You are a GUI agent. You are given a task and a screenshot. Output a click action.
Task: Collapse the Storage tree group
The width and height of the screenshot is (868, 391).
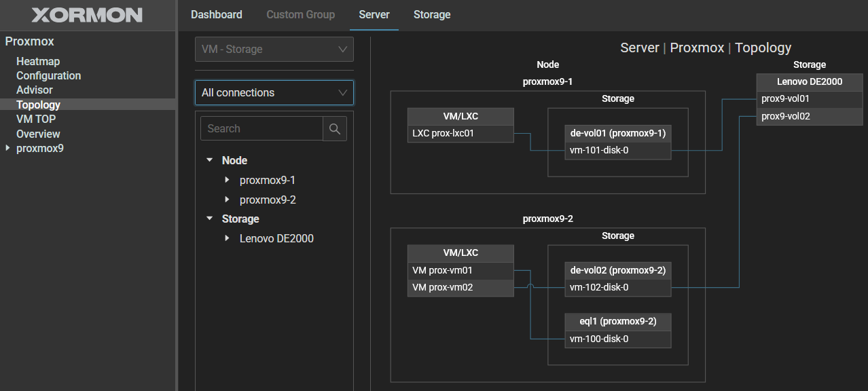(x=209, y=219)
